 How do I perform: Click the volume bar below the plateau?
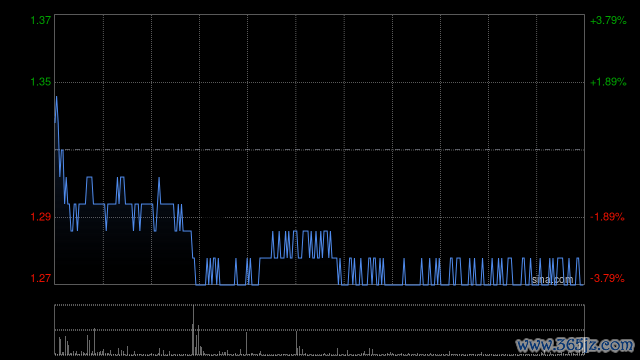click(297, 343)
